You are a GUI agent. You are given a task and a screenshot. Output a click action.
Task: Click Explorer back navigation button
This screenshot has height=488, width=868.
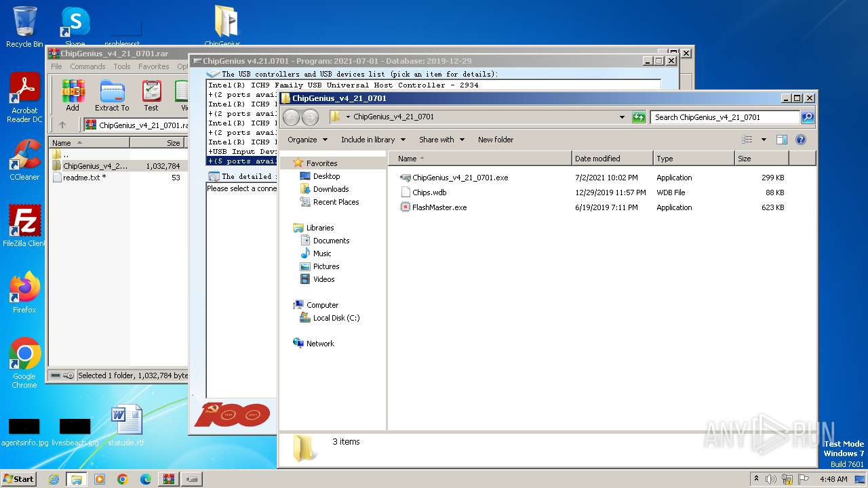[x=292, y=117]
